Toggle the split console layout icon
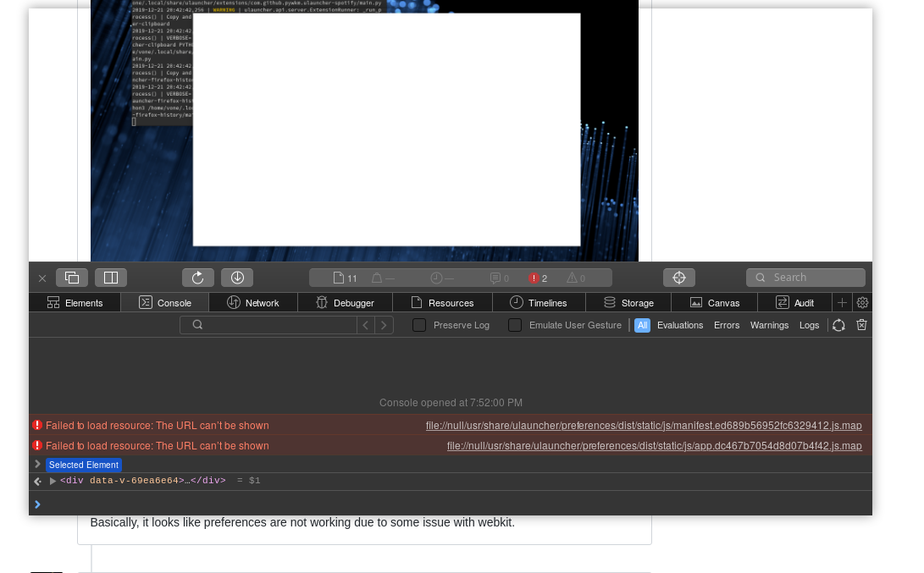The width and height of the screenshot is (924, 573). [x=111, y=277]
